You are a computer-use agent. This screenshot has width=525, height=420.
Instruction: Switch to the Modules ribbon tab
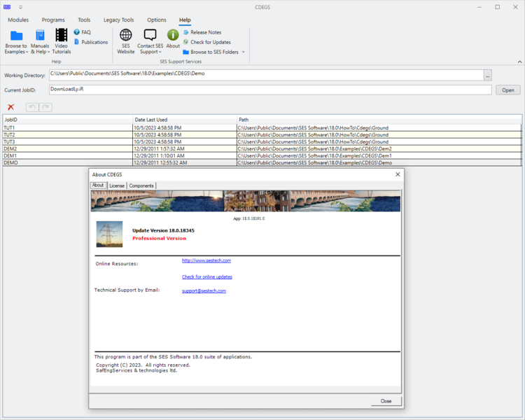(18, 20)
